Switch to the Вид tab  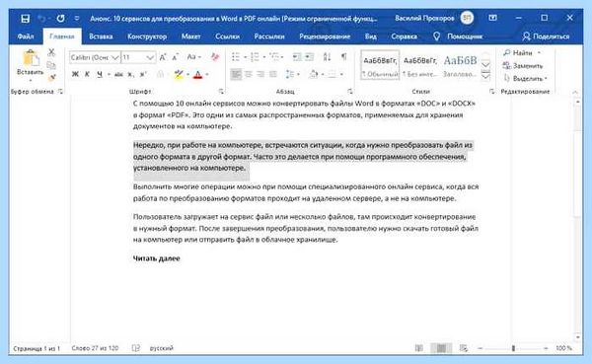(371, 36)
